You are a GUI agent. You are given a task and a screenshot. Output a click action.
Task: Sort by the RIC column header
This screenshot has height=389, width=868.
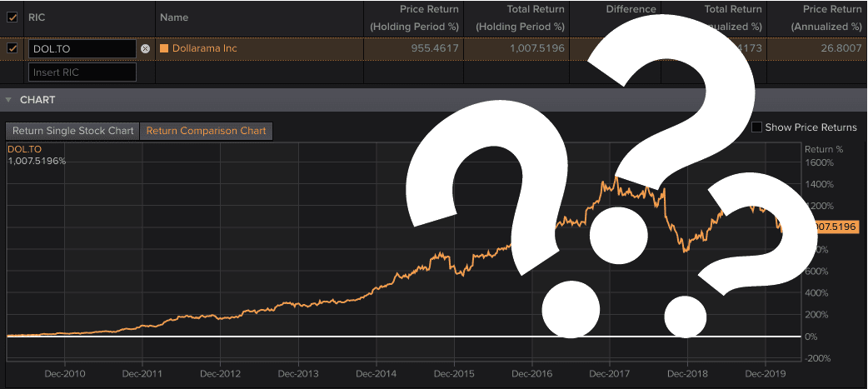(x=37, y=17)
